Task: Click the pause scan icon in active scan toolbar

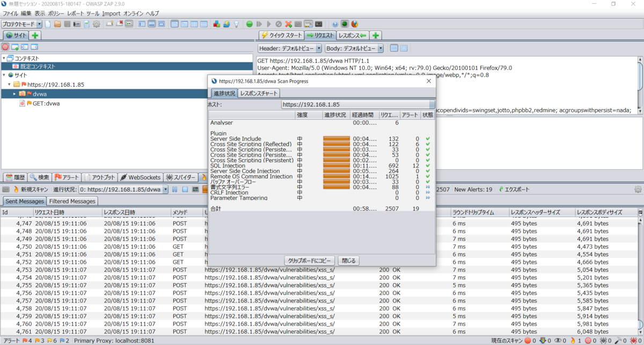Action: click(175, 189)
